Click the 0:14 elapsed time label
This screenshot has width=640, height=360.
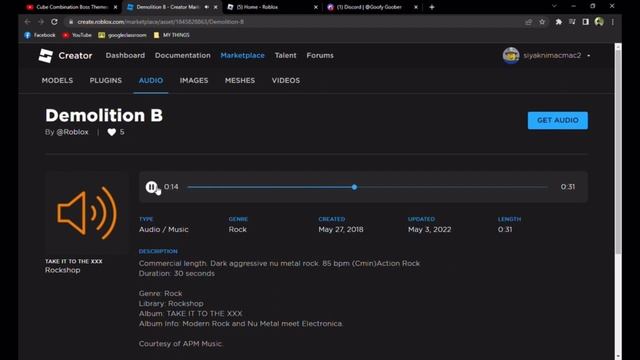pyautogui.click(x=171, y=187)
